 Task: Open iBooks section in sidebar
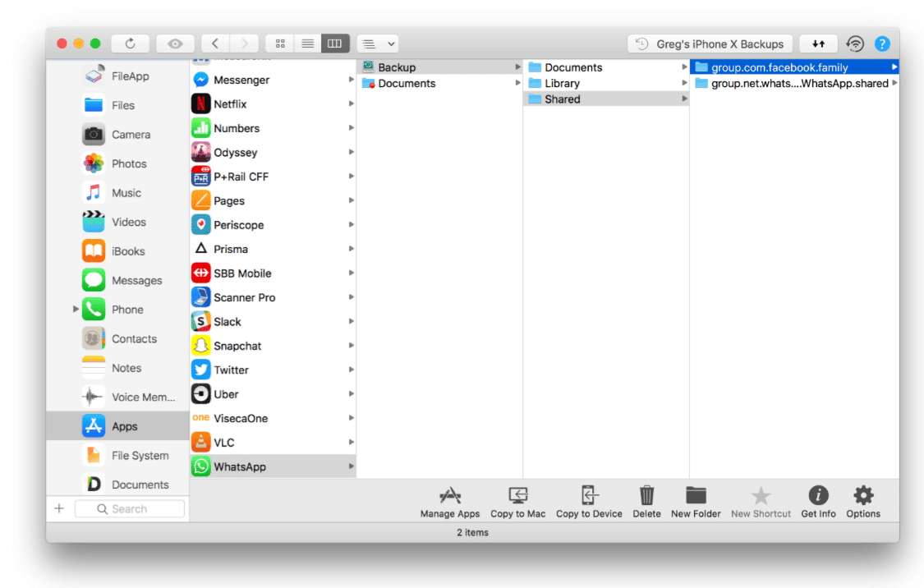(117, 251)
